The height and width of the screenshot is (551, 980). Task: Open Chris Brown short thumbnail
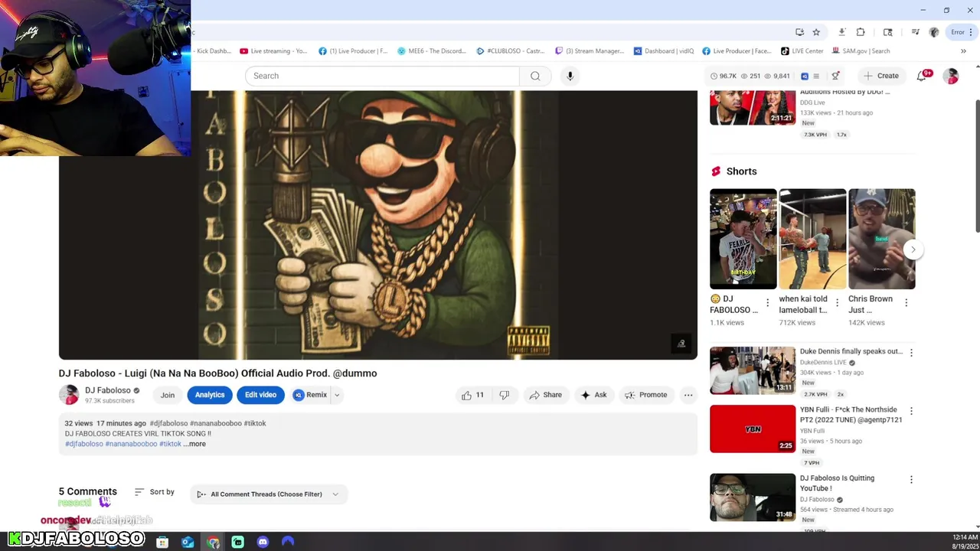tap(881, 239)
